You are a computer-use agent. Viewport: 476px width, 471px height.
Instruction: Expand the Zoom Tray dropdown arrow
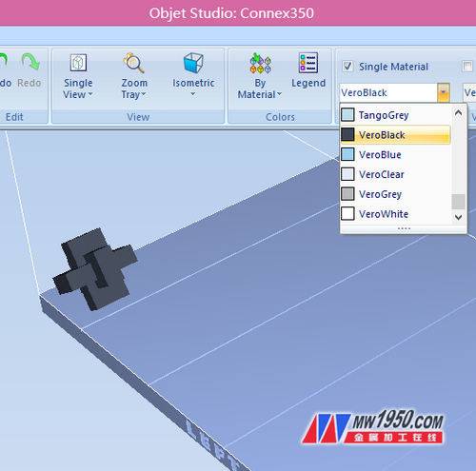coord(144,94)
